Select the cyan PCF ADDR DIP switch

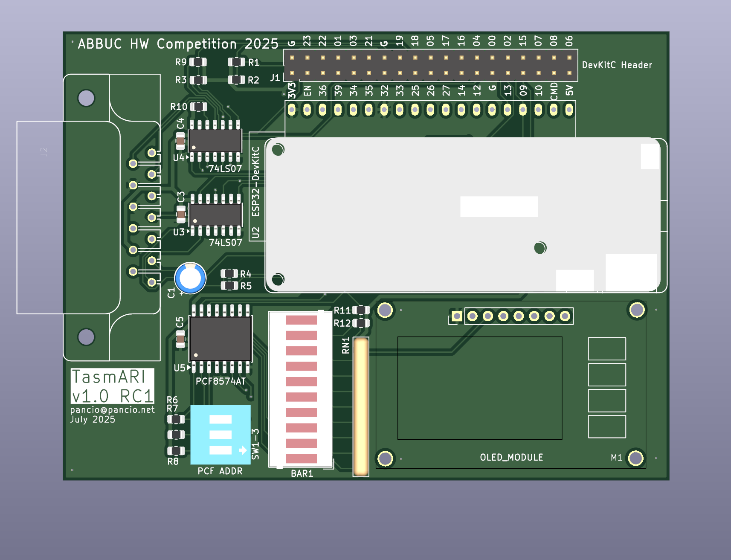(220, 435)
